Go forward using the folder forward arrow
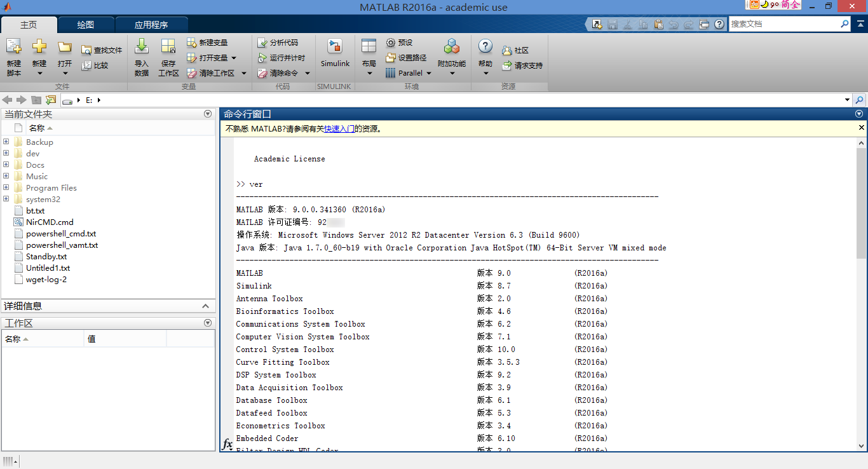 tap(22, 100)
